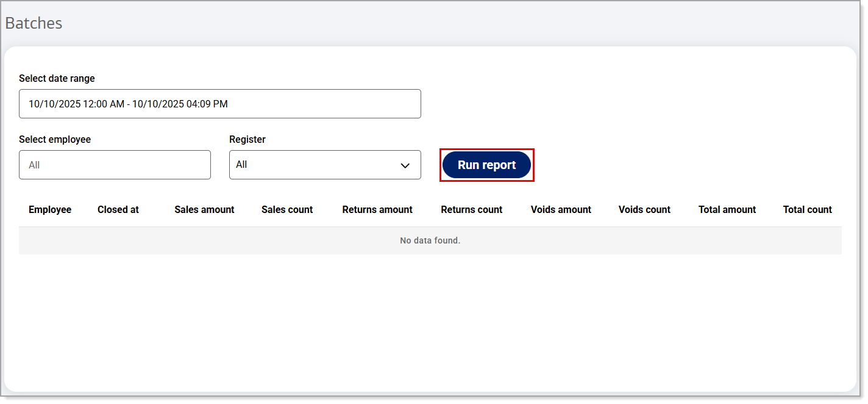Click the chevron arrow in Register dropdown
Screen dimensions: 868x404
pos(405,165)
